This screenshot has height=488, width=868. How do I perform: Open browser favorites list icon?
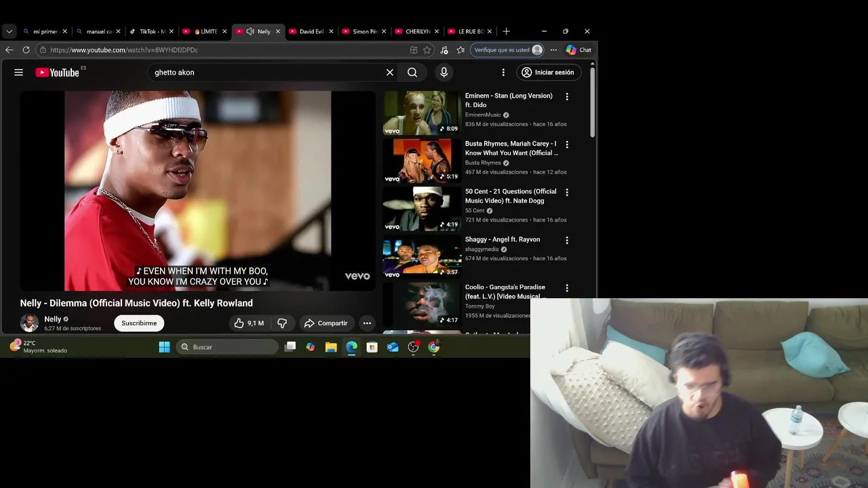click(460, 49)
